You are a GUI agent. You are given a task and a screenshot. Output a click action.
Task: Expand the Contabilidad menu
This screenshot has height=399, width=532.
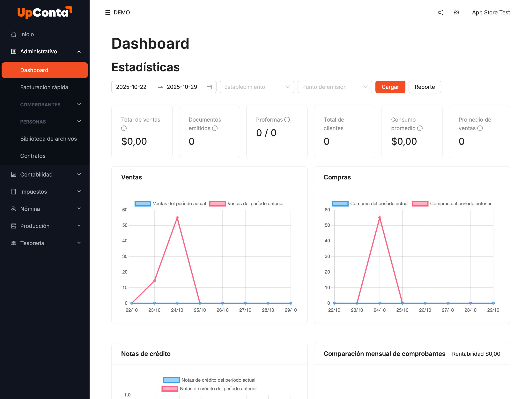(x=79, y=174)
